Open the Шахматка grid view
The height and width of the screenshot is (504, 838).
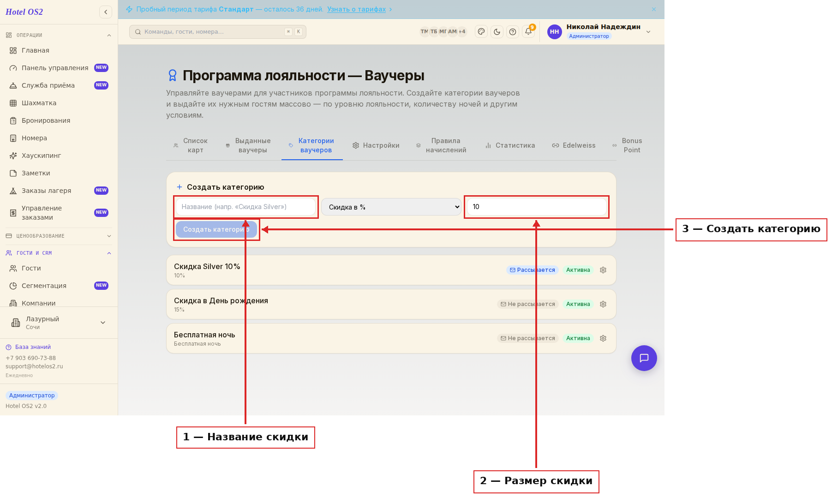pyautogui.click(x=59, y=103)
